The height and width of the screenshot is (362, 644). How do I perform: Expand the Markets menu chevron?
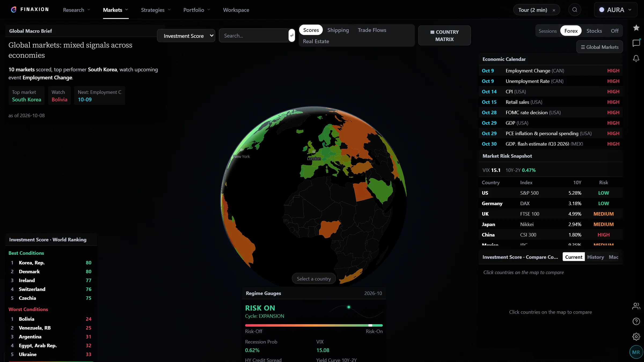pyautogui.click(x=127, y=10)
